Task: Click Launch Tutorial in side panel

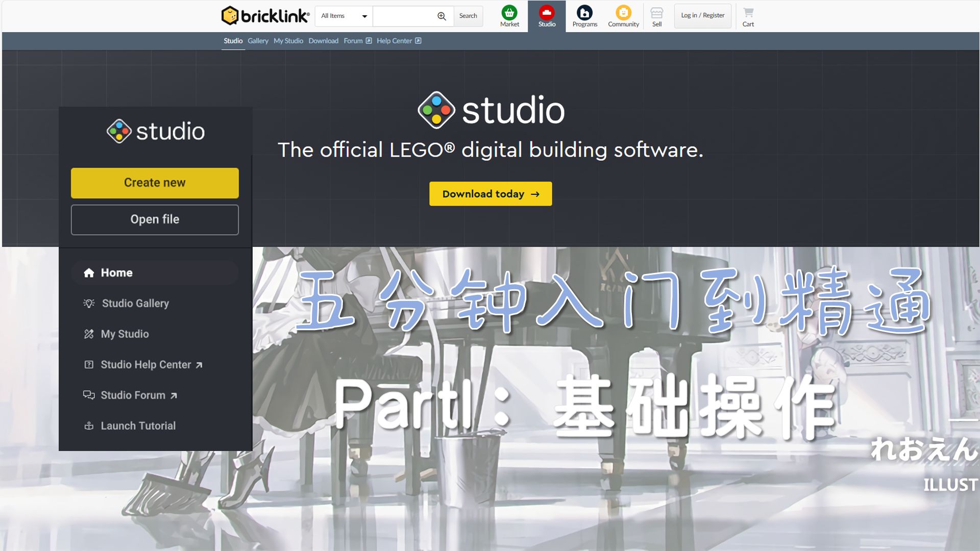Action: tap(138, 425)
